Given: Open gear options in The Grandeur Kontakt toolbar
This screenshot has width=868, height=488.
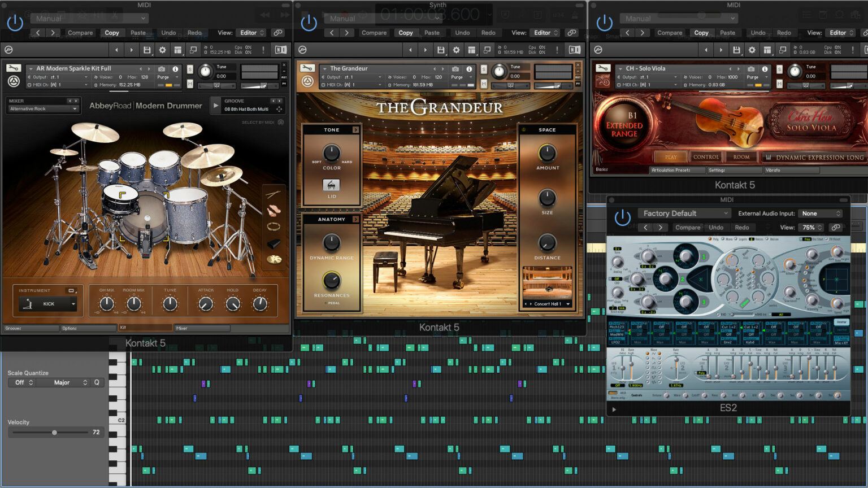Looking at the screenshot, I should [x=457, y=50].
